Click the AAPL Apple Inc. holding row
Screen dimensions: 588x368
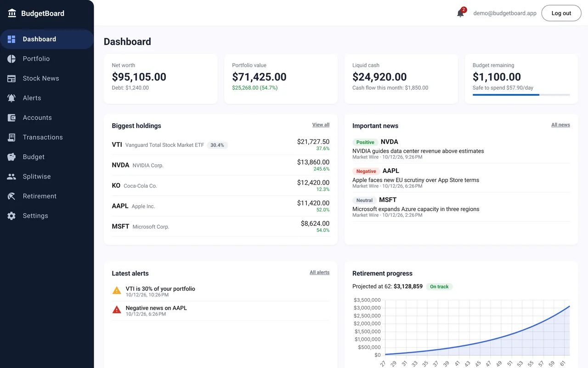click(x=220, y=206)
